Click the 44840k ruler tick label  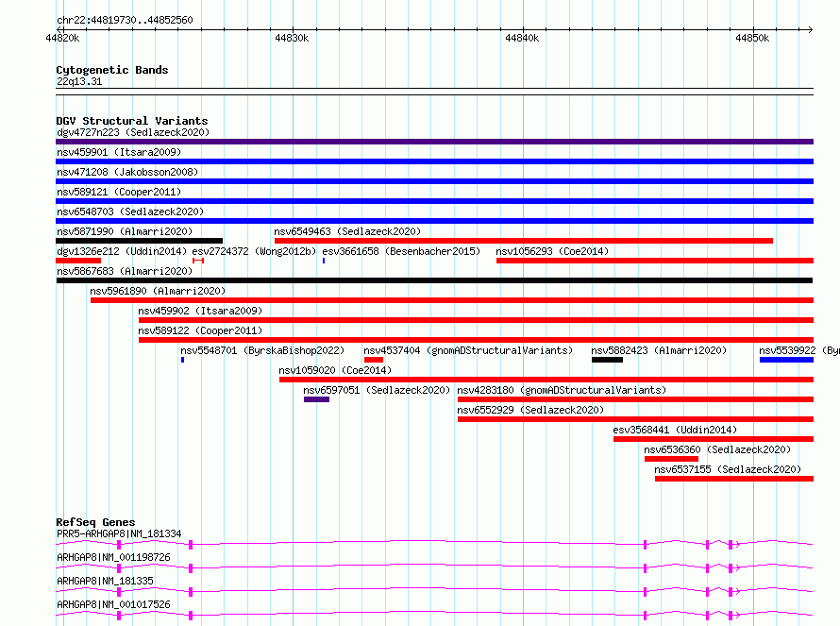[522, 38]
